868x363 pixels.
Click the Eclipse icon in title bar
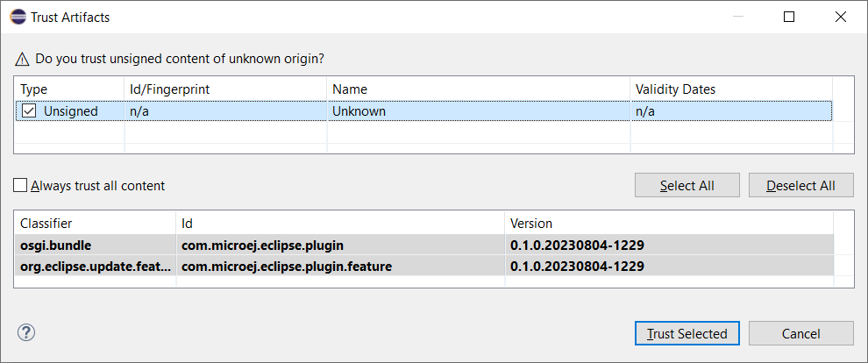click(17, 17)
